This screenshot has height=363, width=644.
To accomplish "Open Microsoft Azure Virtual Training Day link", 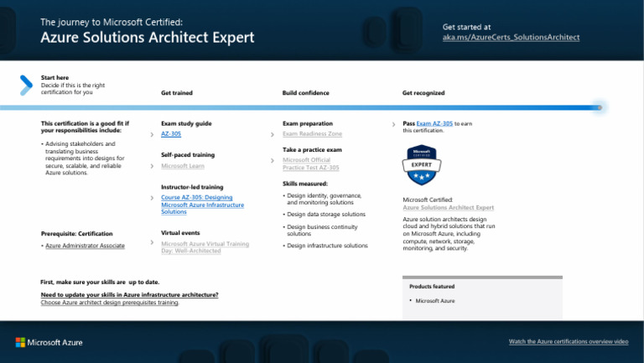I will point(205,247).
